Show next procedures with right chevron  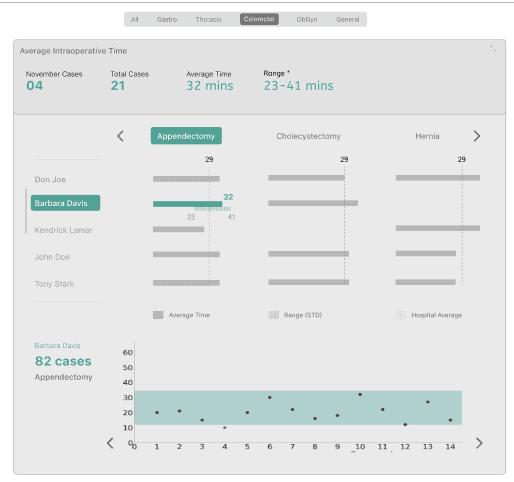pos(477,136)
